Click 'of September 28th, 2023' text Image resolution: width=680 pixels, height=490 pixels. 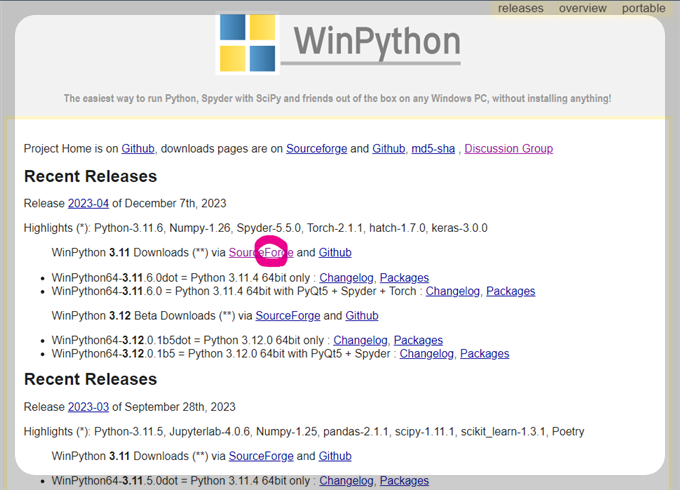pos(174,407)
